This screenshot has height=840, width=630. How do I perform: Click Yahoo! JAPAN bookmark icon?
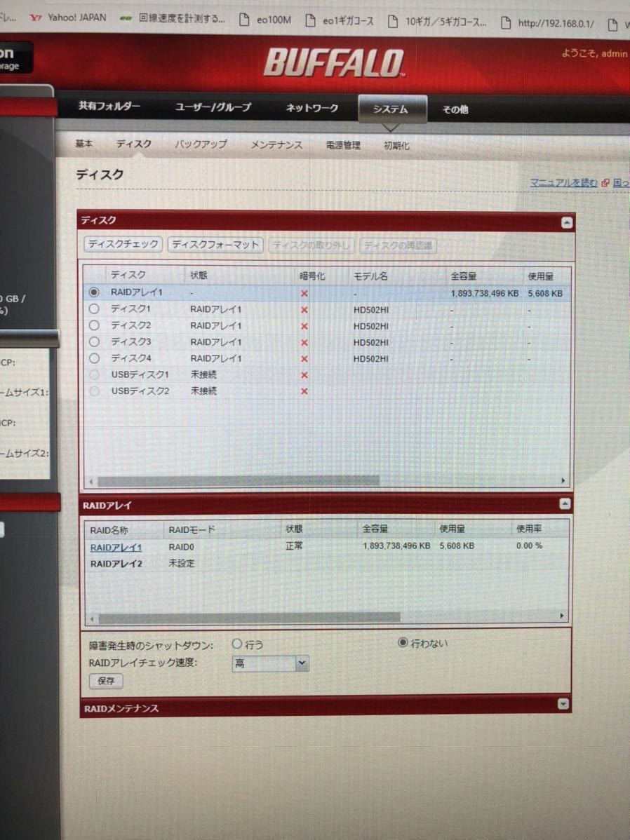click(x=35, y=18)
